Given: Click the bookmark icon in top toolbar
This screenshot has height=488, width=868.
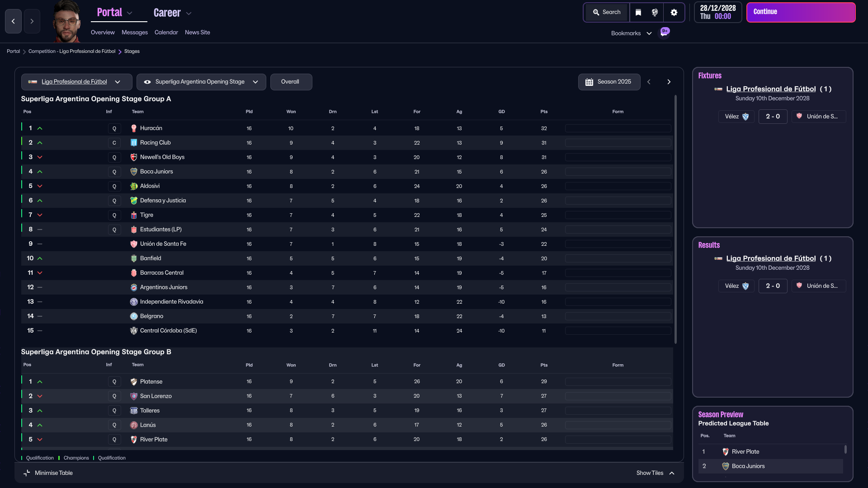Looking at the screenshot, I should click(x=638, y=12).
